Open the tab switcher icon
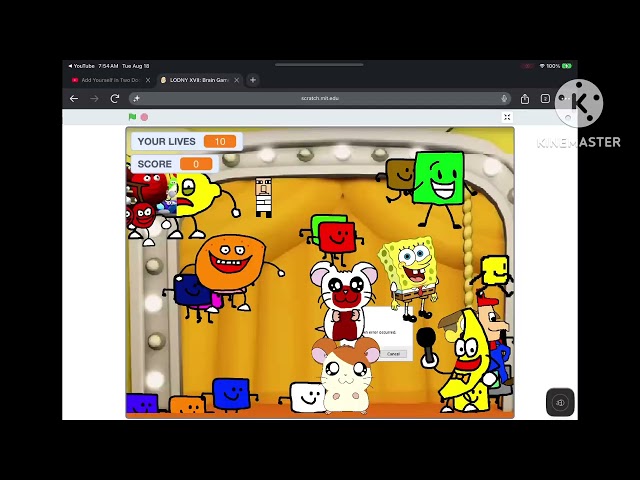640x480 pixels. coord(545,98)
